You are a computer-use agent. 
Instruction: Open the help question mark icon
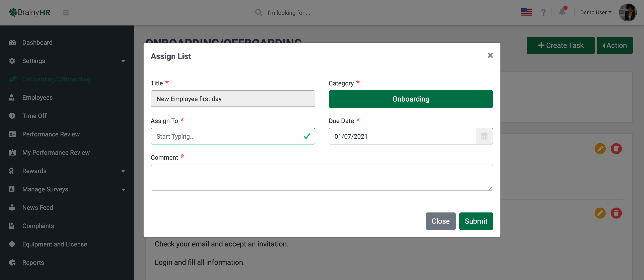544,12
